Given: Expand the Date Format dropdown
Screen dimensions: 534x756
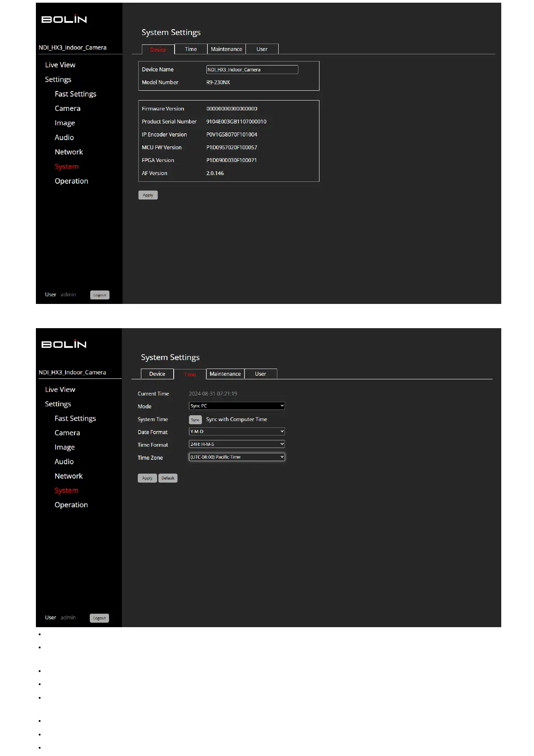Looking at the screenshot, I should click(x=236, y=431).
